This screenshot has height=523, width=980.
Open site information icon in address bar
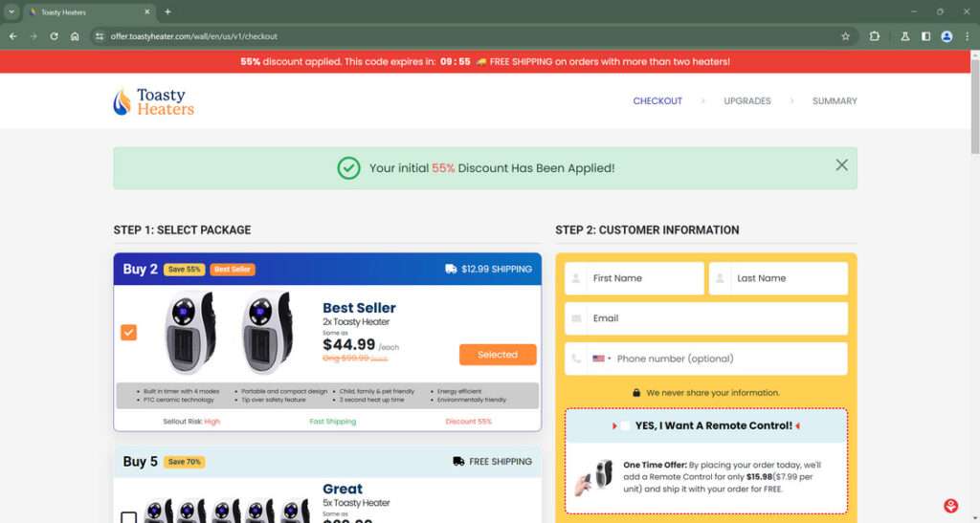pyautogui.click(x=100, y=36)
